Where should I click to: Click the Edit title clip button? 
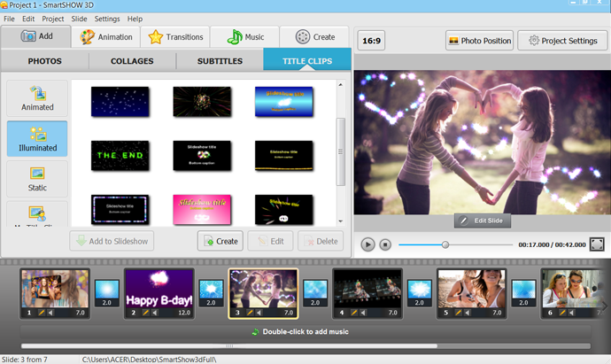point(270,241)
